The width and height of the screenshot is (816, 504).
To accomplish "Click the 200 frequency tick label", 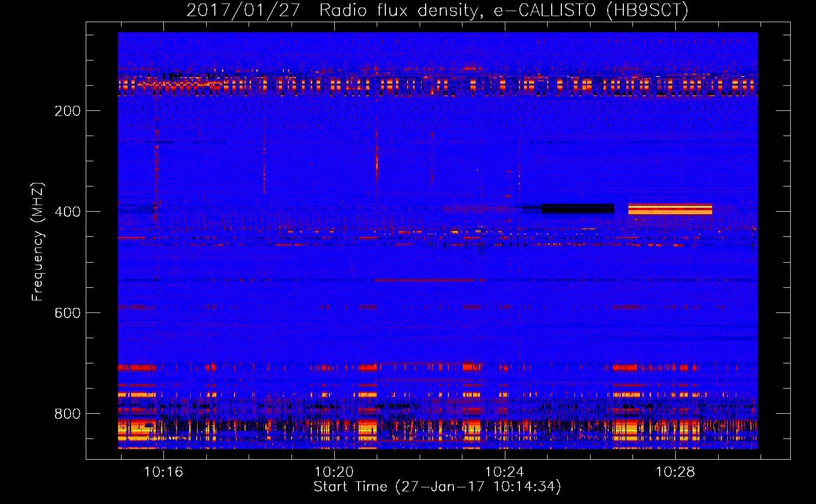I will (68, 111).
